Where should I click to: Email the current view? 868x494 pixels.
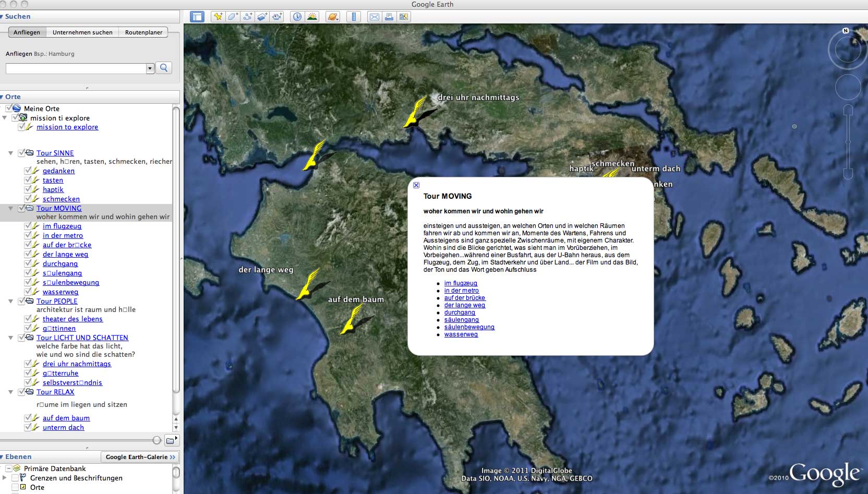tap(374, 17)
